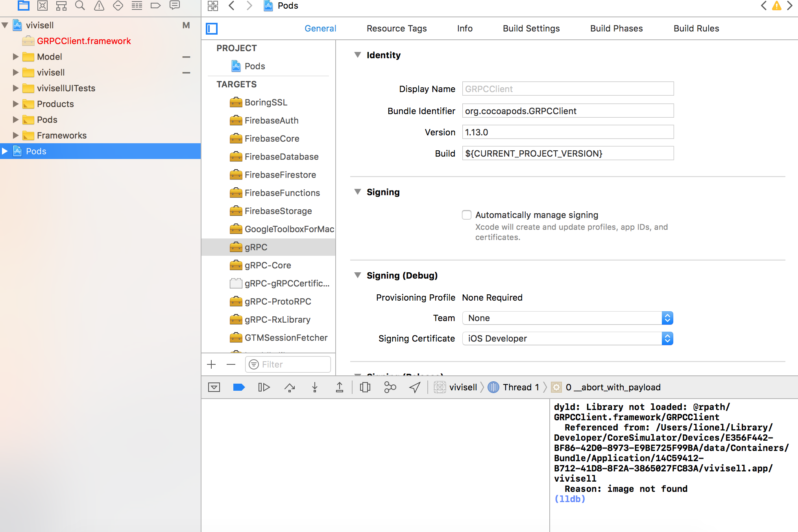This screenshot has height=532, width=798.
Task: Open Debug View Hierarchy
Action: point(365,387)
